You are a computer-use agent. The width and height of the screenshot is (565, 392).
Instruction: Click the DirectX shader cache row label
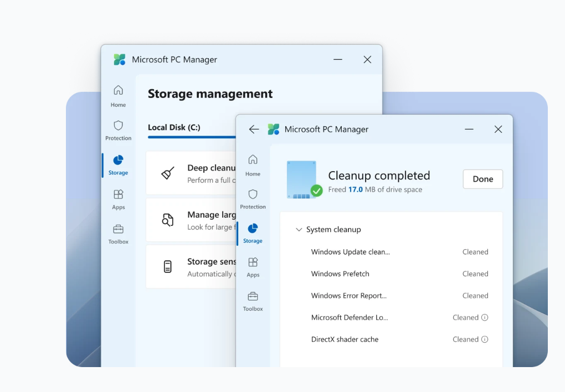pos(345,339)
